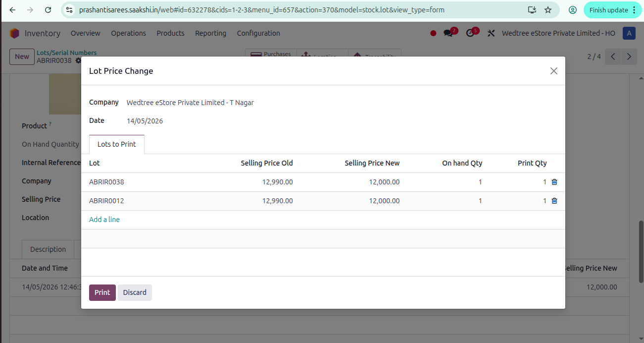This screenshot has width=644, height=343.
Task: Click the New button
Action: (x=22, y=57)
